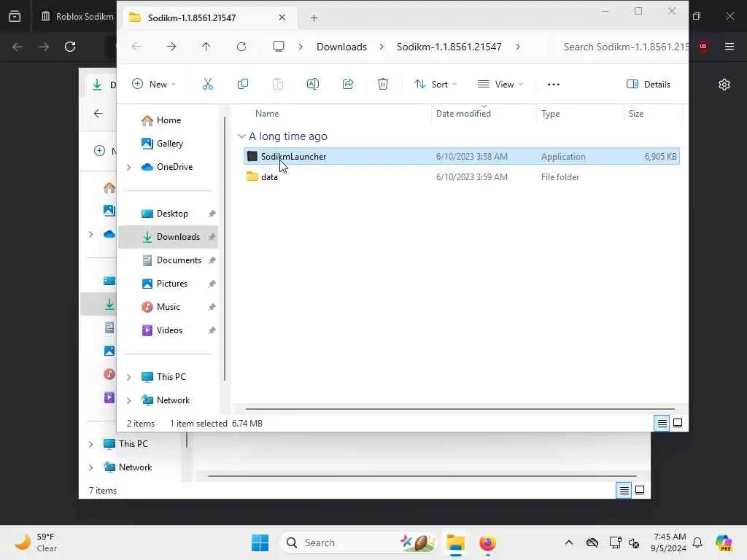Show hidden system tray icons
Viewport: 747px width, 560px height.
point(568,542)
